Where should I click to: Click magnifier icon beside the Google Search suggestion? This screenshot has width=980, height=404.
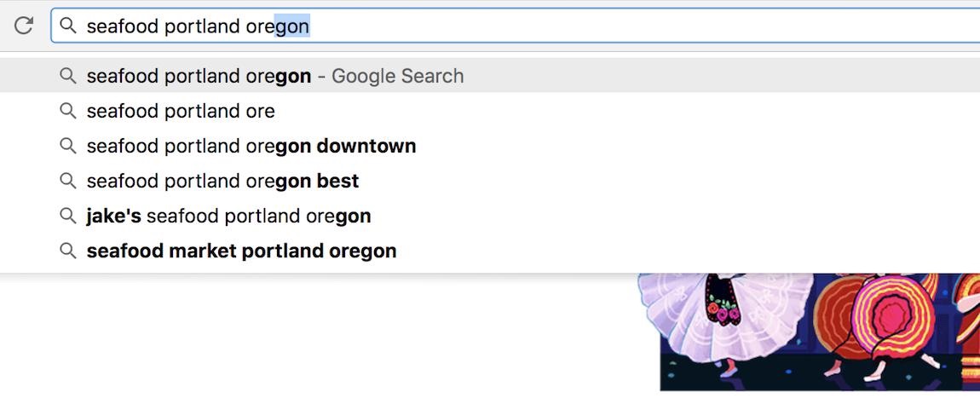point(68,76)
